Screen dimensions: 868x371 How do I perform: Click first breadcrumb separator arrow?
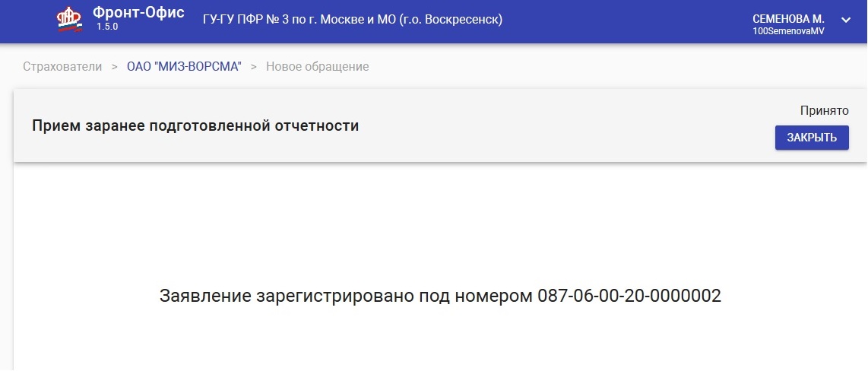115,67
